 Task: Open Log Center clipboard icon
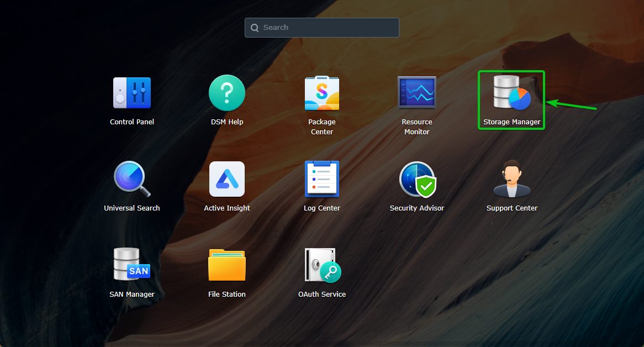coord(322,179)
